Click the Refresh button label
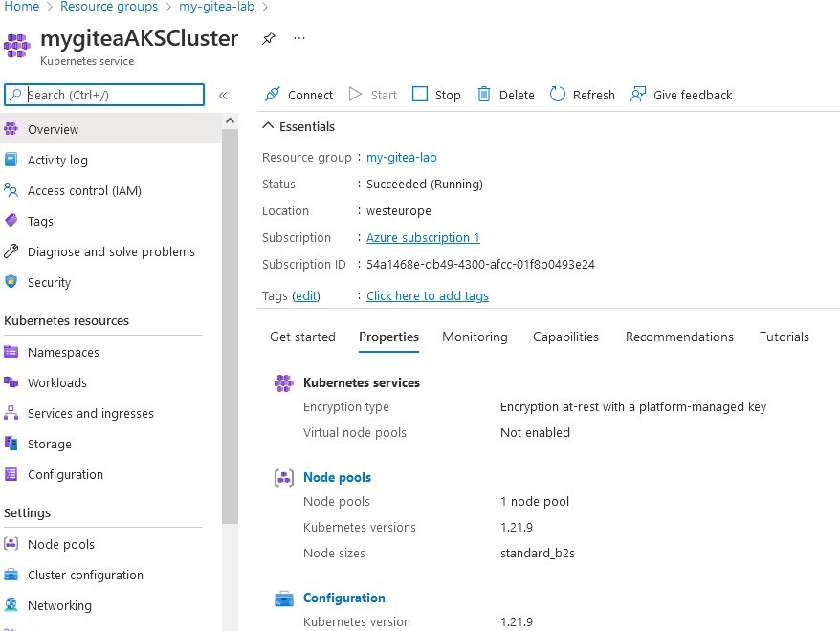This screenshot has width=840, height=631. tap(593, 96)
